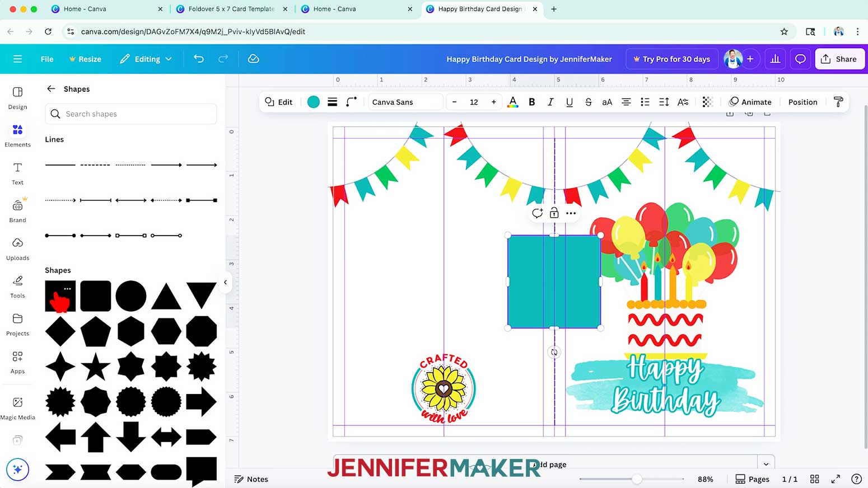Viewport: 868px width, 488px height.
Task: Open line spacing options
Action: [x=664, y=102]
